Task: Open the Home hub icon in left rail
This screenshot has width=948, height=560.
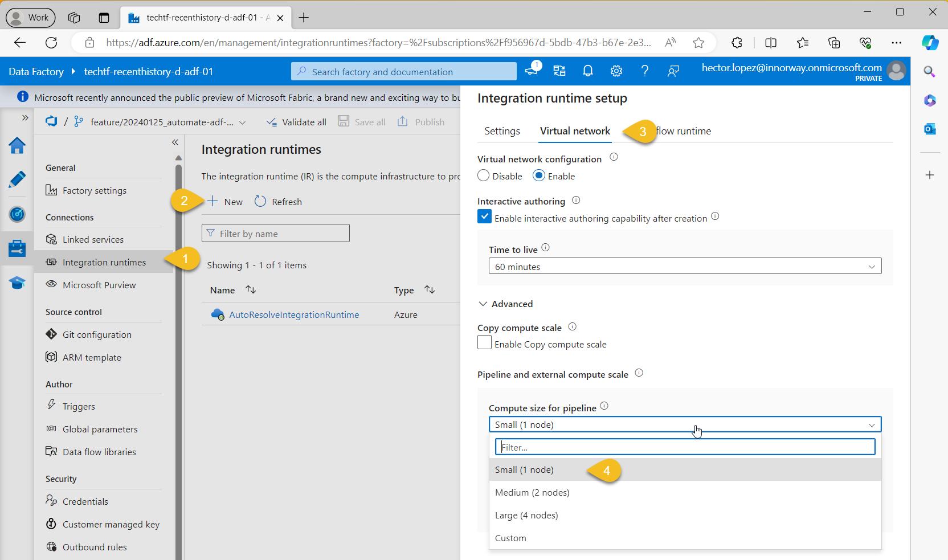Action: coord(17,146)
